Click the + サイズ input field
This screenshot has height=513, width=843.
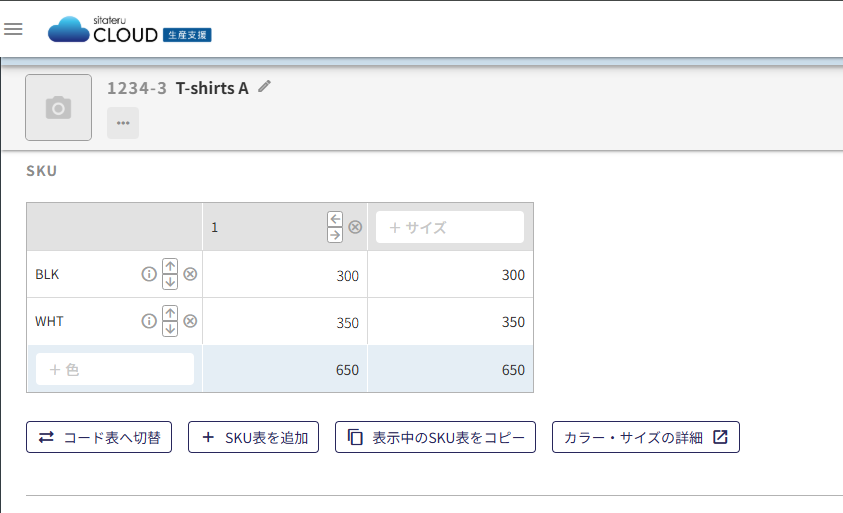coord(449,227)
